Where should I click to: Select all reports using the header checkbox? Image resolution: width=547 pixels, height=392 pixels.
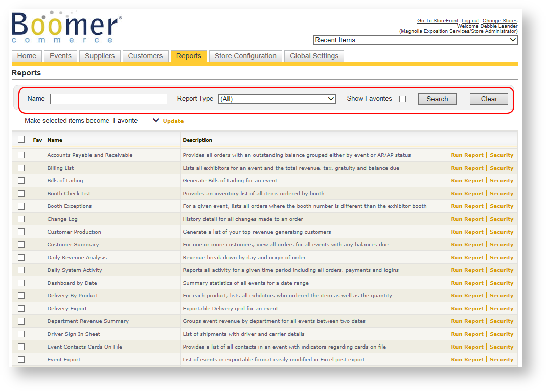pos(21,139)
